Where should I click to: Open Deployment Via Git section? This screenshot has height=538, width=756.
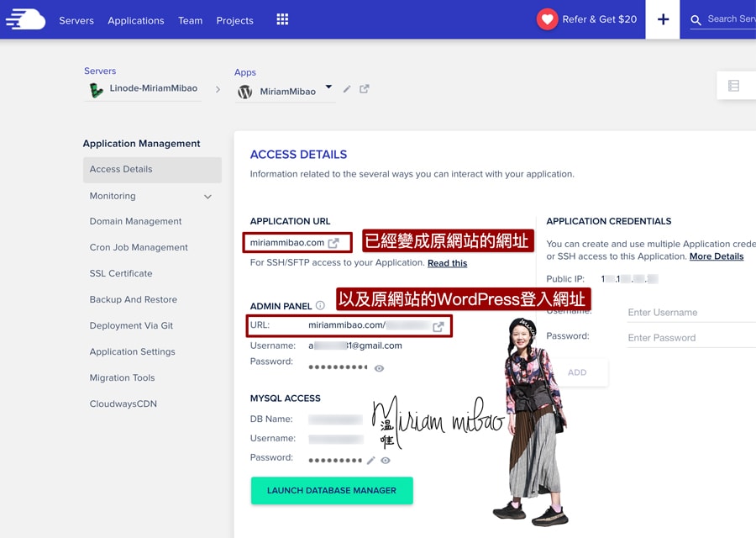click(x=131, y=325)
